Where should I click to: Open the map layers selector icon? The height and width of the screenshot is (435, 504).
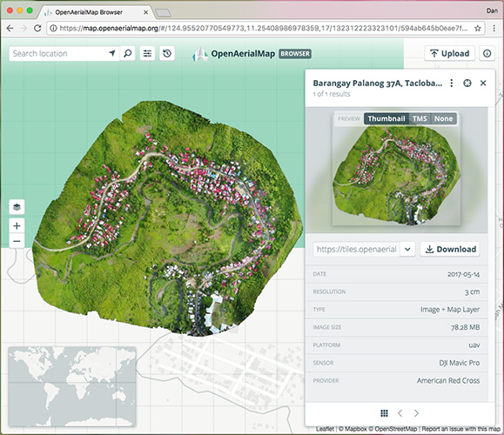(17, 207)
